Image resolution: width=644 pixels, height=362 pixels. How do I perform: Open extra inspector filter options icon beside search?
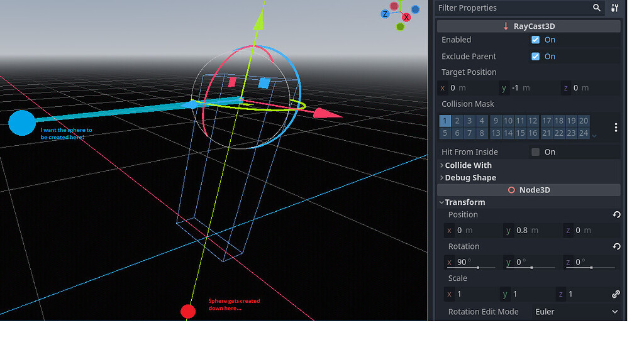(614, 8)
